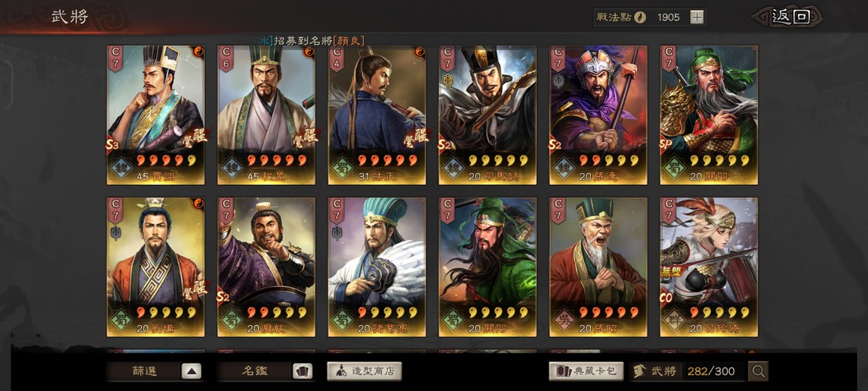Open the 名鑑 card catalog icon

302,371
